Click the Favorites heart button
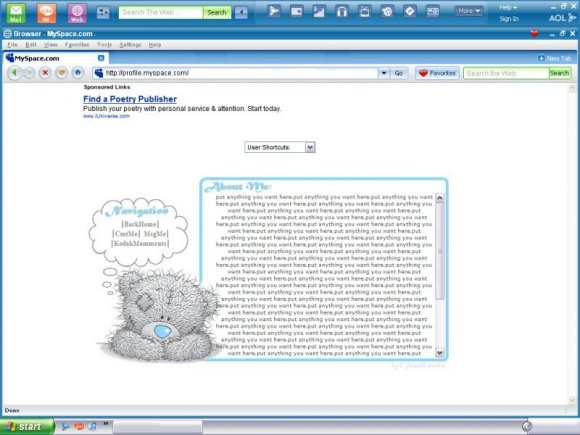This screenshot has height=435, width=580. pyautogui.click(x=437, y=73)
